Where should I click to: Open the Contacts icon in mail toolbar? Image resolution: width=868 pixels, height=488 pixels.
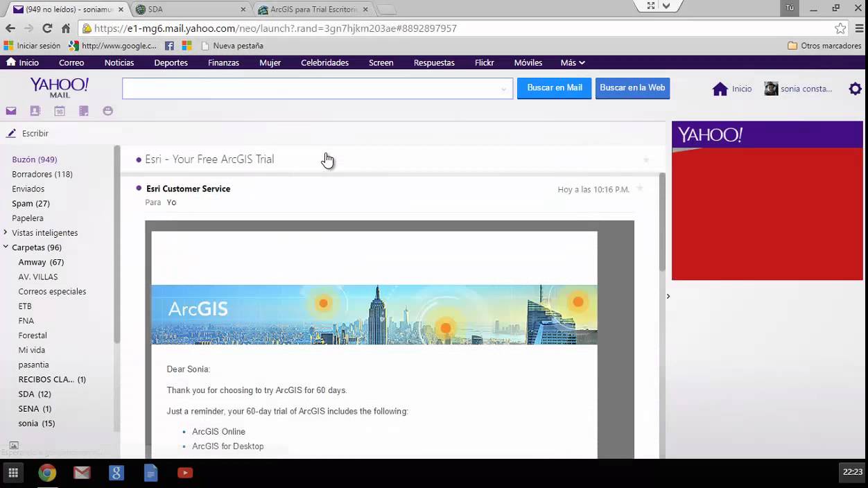35,111
